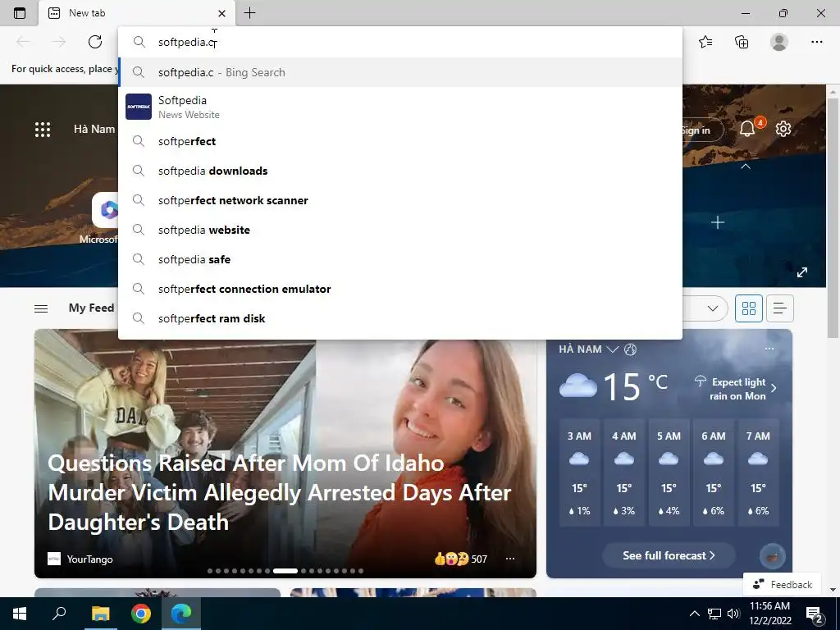Select the 'softpedia safe' suggestion

pos(400,259)
